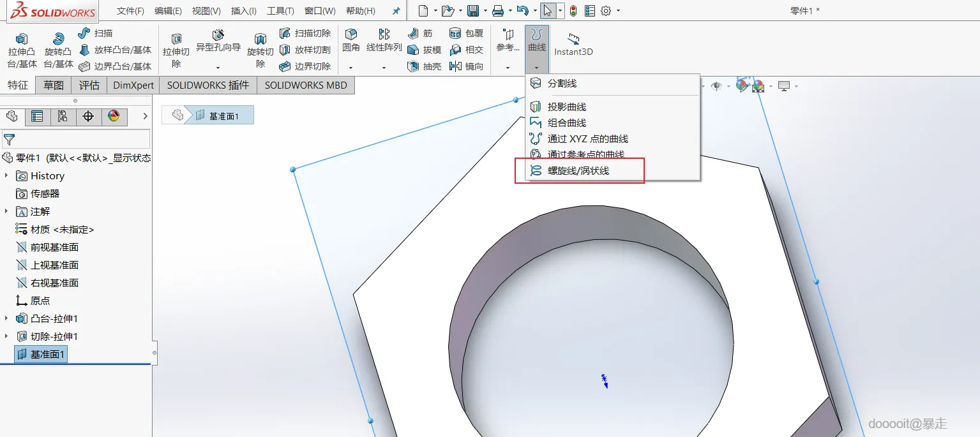980x437 pixels.
Task: Open the 工具(T) menu
Action: click(x=281, y=11)
